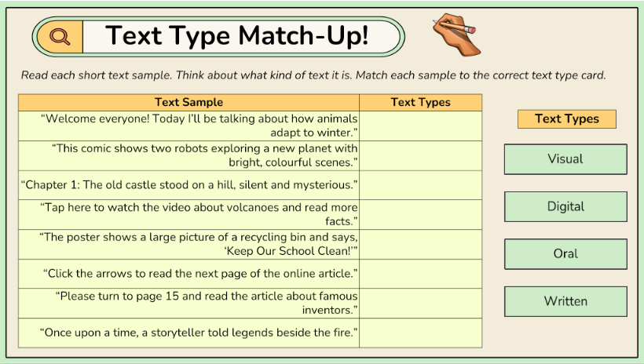Pick the Oral text type card

[x=565, y=254]
